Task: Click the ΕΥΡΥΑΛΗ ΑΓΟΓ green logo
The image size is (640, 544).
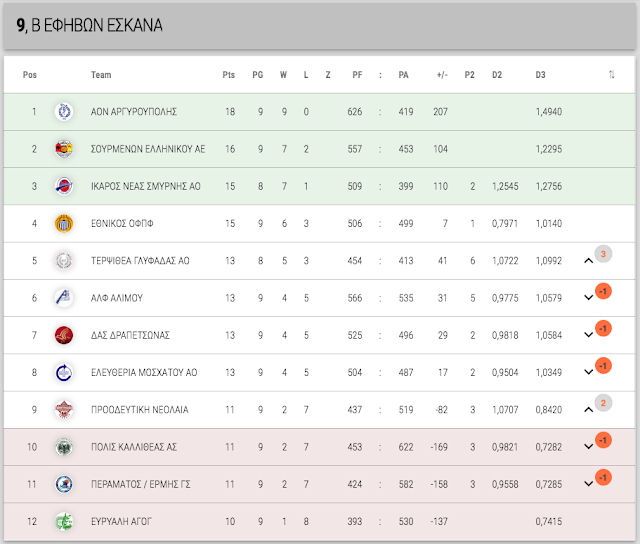Action: point(64,521)
